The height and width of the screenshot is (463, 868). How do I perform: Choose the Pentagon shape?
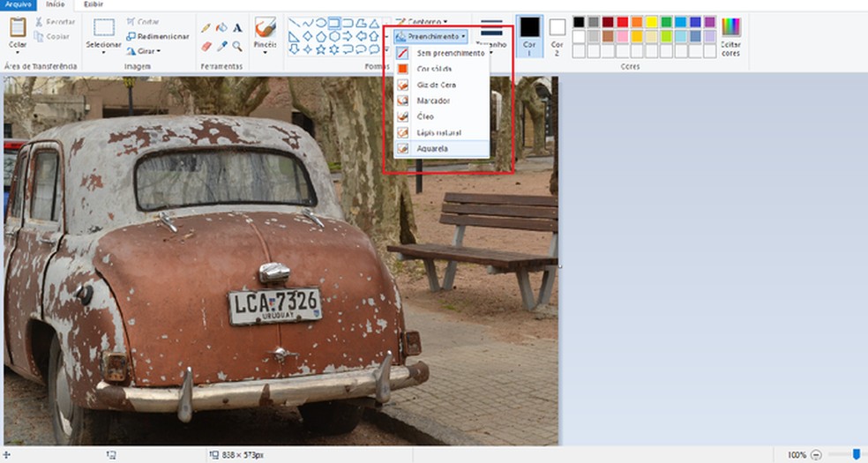pos(320,36)
